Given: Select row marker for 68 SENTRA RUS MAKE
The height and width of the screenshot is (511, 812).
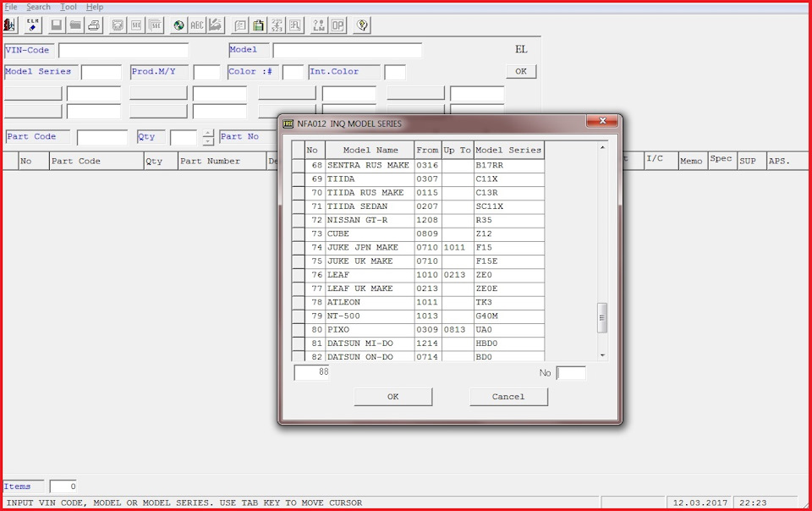Looking at the screenshot, I should [298, 165].
